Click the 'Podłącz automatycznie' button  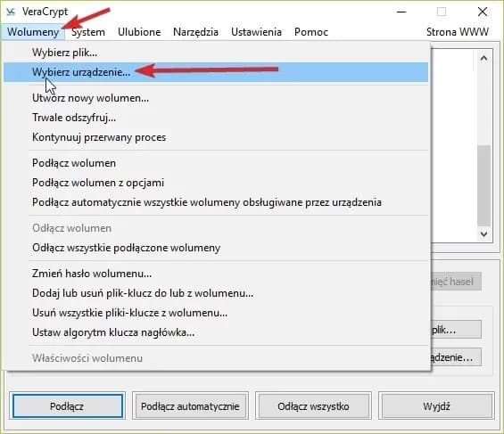pyautogui.click(x=190, y=406)
